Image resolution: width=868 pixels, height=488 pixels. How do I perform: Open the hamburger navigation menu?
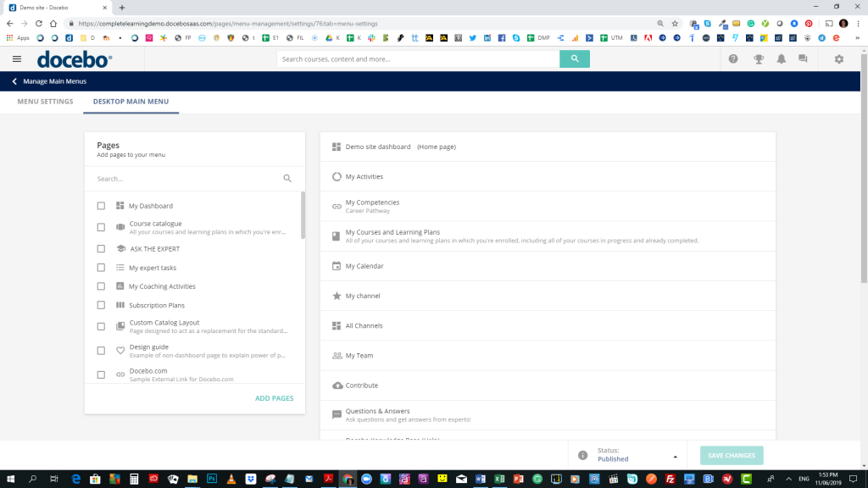point(16,58)
